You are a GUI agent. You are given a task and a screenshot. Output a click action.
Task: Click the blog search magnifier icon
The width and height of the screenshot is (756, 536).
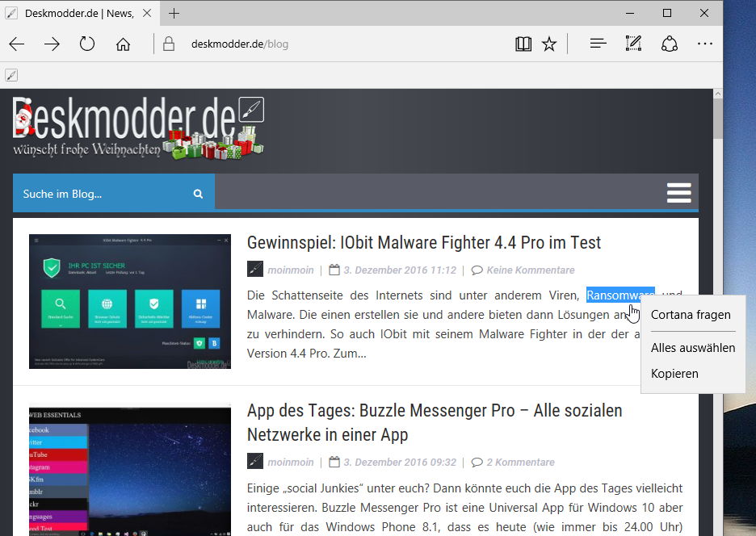coord(198,194)
